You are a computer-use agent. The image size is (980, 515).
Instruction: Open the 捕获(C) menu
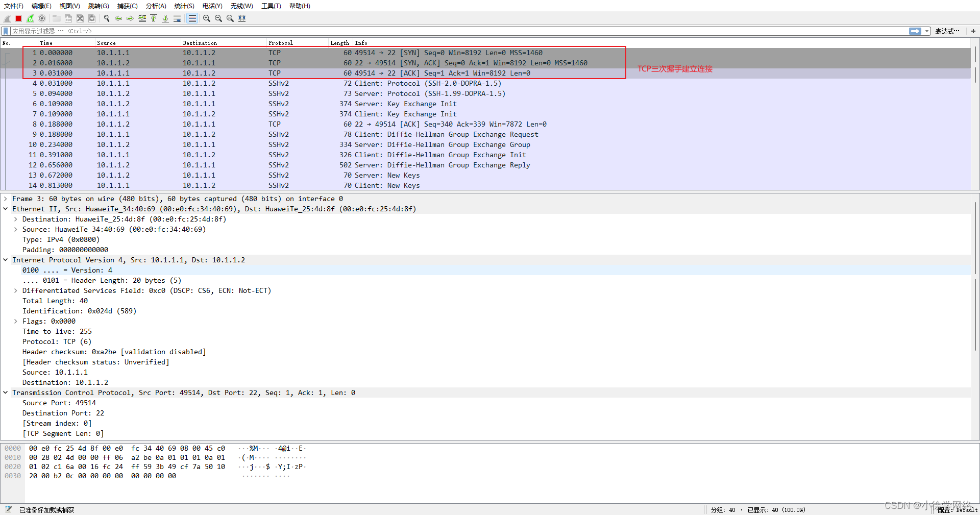point(127,6)
